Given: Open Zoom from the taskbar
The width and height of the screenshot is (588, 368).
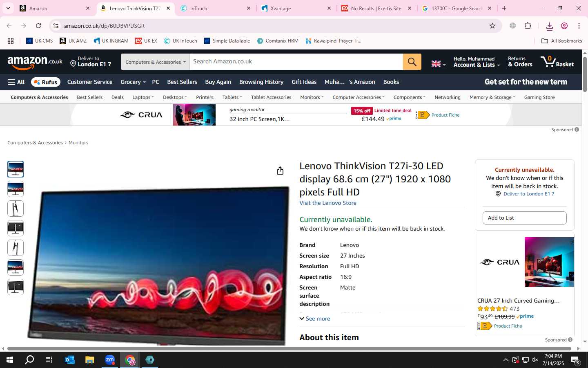Looking at the screenshot, I should (110, 360).
